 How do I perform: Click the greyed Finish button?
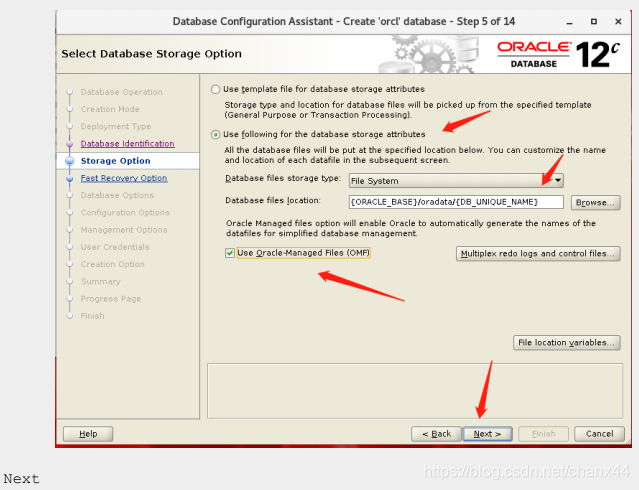(x=543, y=434)
